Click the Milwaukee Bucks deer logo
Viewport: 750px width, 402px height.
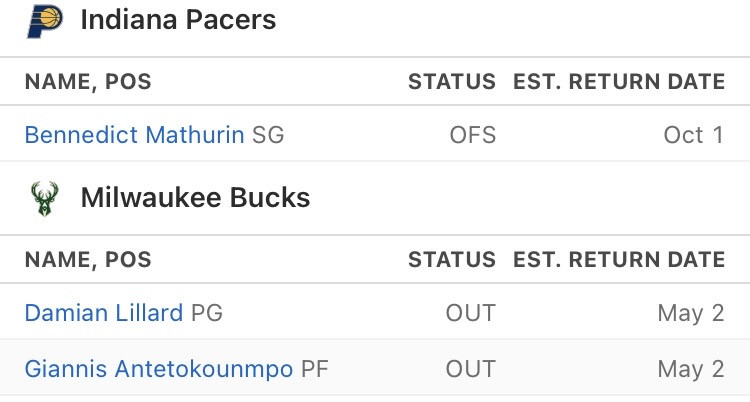[x=44, y=199]
